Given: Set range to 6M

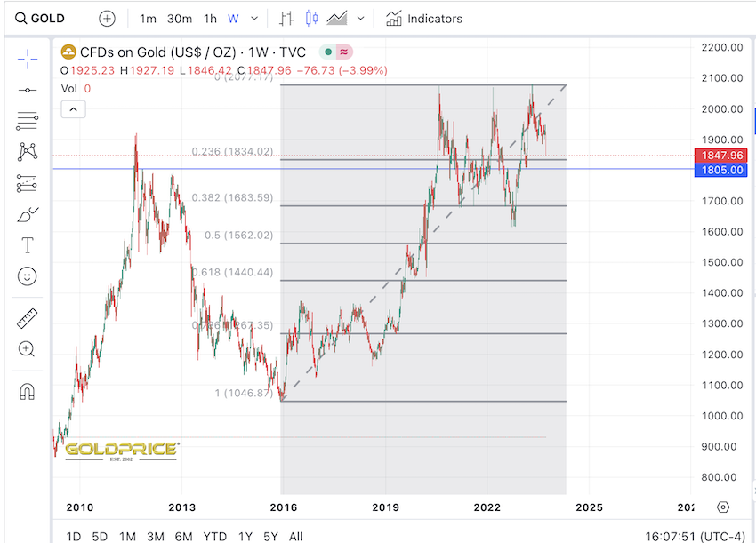Looking at the screenshot, I should point(184,536).
